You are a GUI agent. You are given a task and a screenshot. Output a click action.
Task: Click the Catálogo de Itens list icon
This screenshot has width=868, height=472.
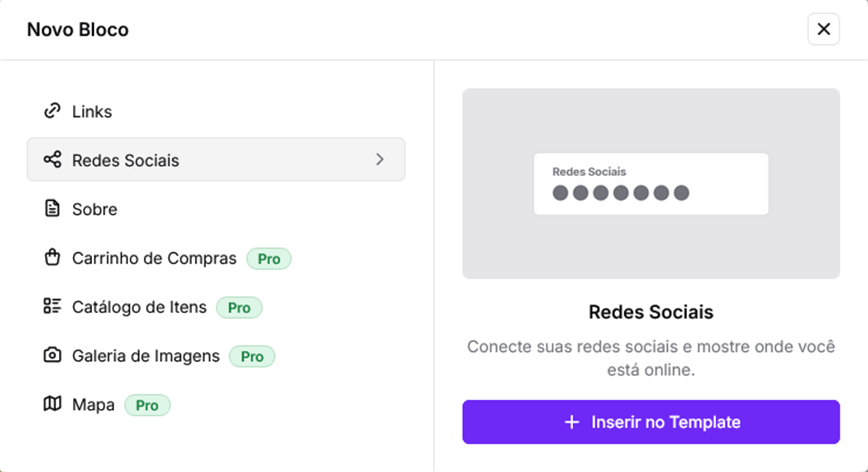[52, 306]
